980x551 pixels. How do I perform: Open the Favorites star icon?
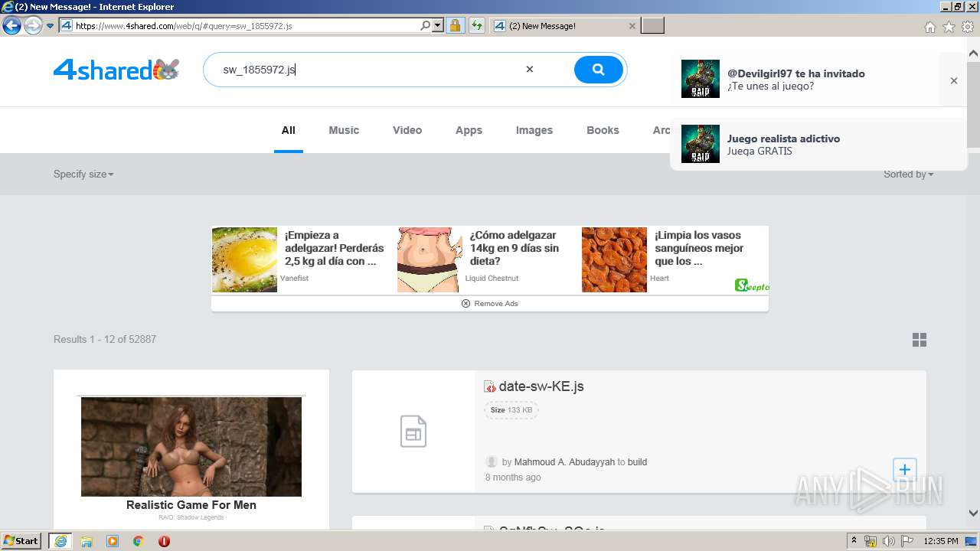pos(949,27)
